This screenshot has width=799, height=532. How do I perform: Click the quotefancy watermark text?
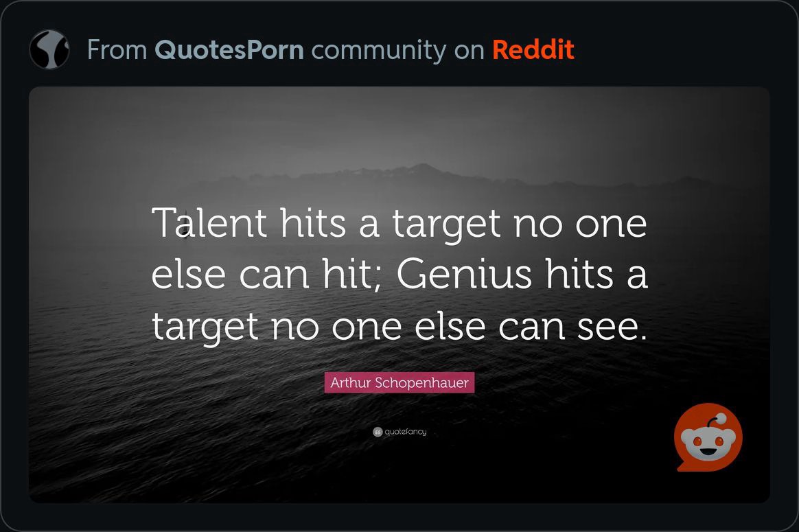[x=406, y=432]
